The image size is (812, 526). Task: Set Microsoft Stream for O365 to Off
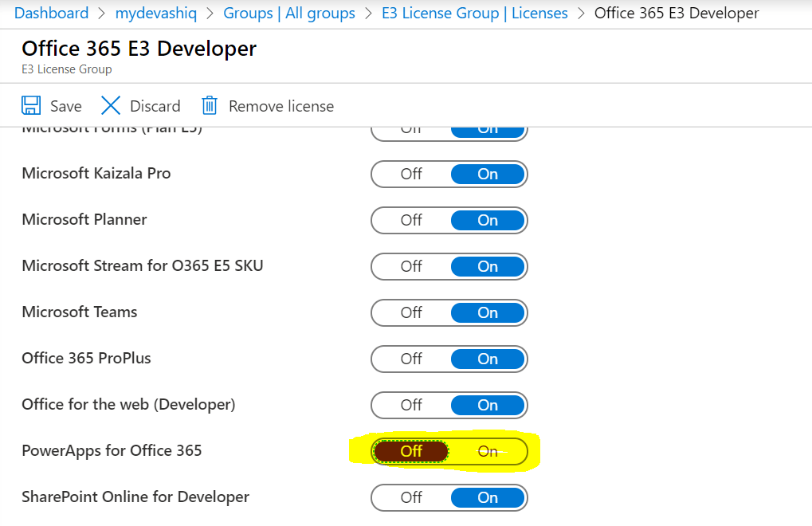411,266
